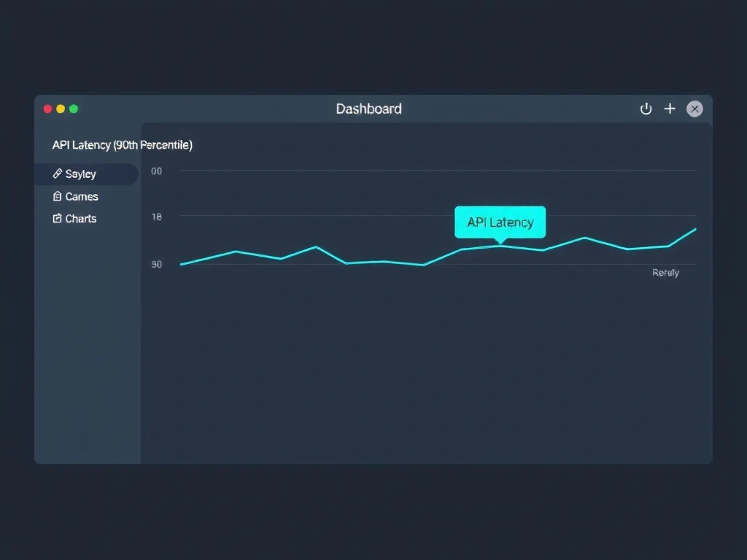Click the clipboard icon next to Cames
747x560 pixels.
click(x=58, y=196)
